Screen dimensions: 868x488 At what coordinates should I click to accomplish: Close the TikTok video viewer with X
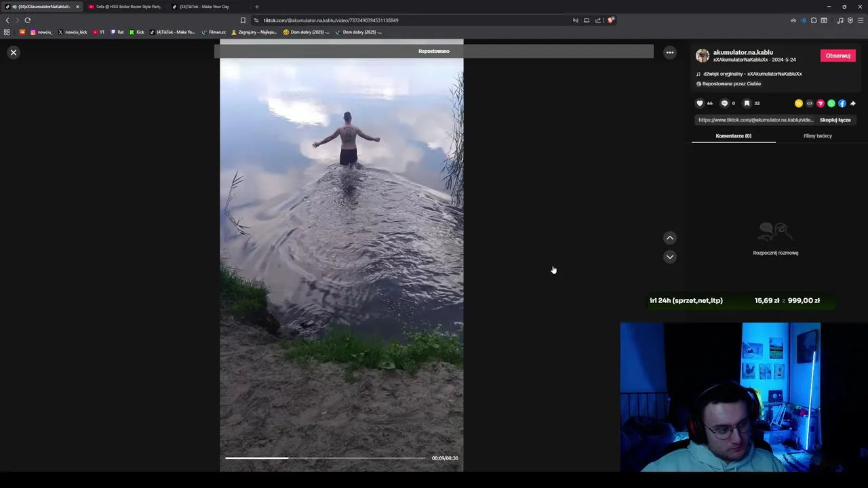[x=13, y=52]
